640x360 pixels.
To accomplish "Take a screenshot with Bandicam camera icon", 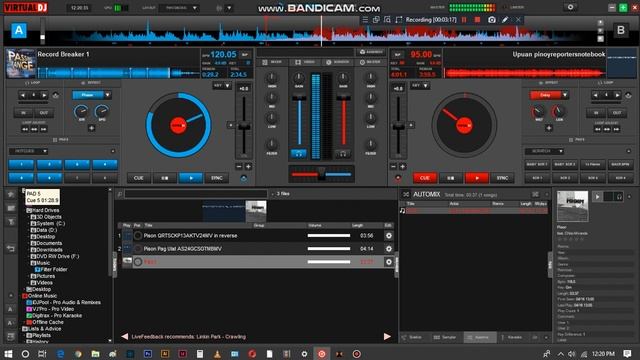I will (x=492, y=20).
